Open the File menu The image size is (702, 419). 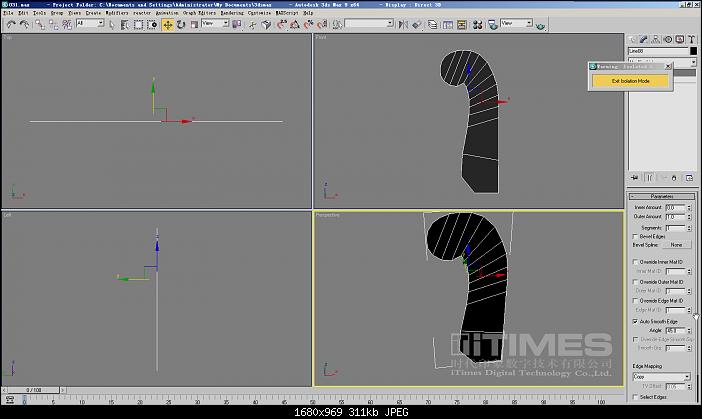coord(8,13)
